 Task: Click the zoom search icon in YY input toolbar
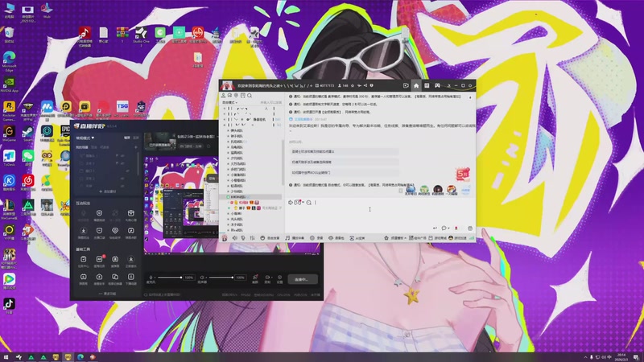309,203
